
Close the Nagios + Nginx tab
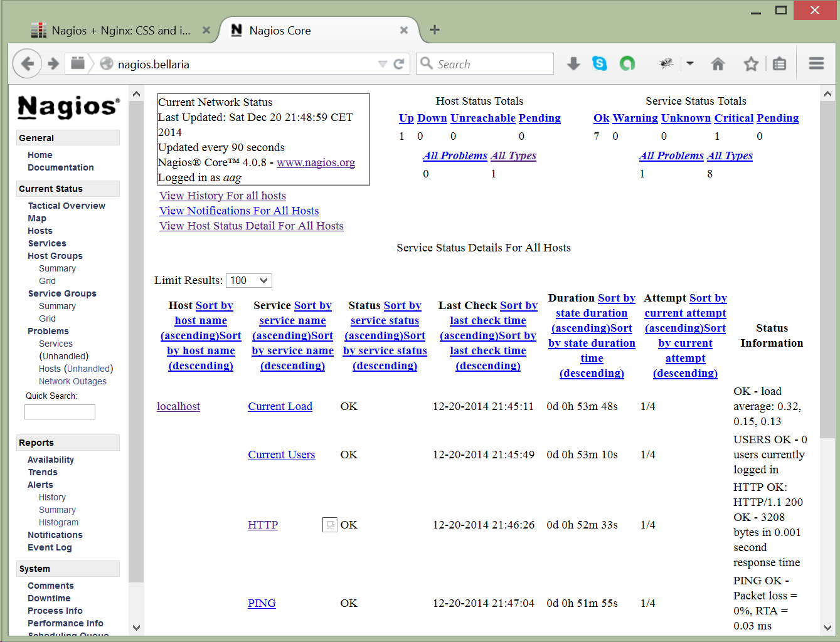point(206,30)
